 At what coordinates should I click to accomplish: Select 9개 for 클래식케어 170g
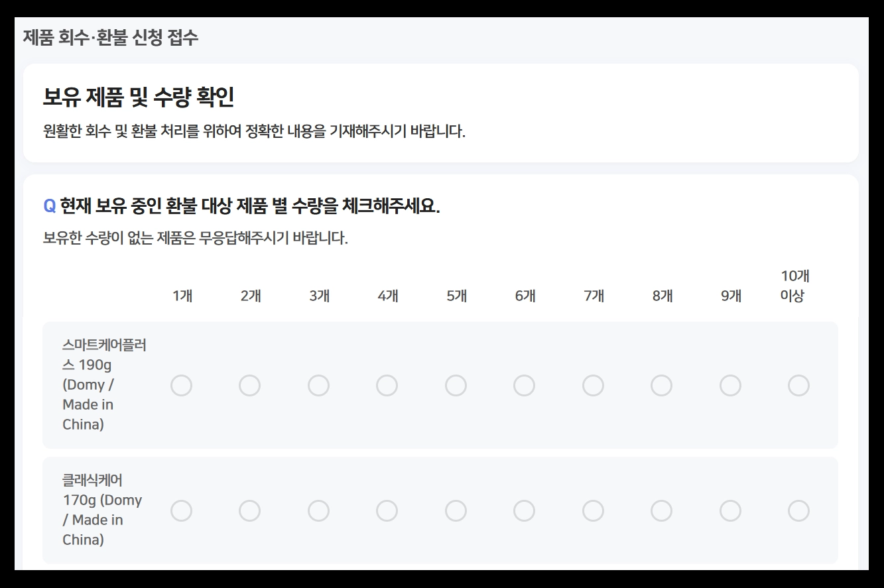(729, 510)
